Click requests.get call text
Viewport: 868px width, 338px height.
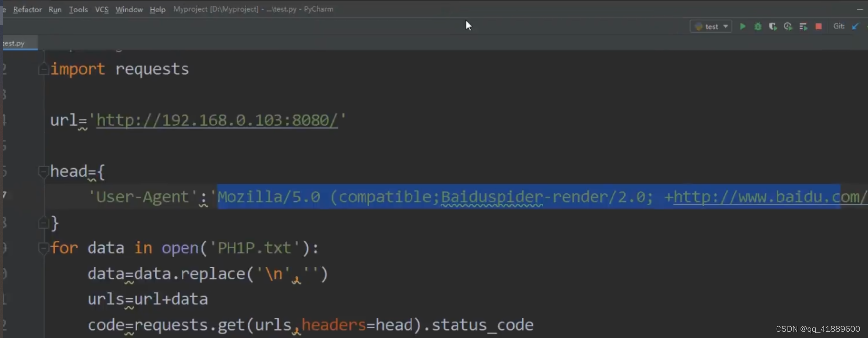189,325
